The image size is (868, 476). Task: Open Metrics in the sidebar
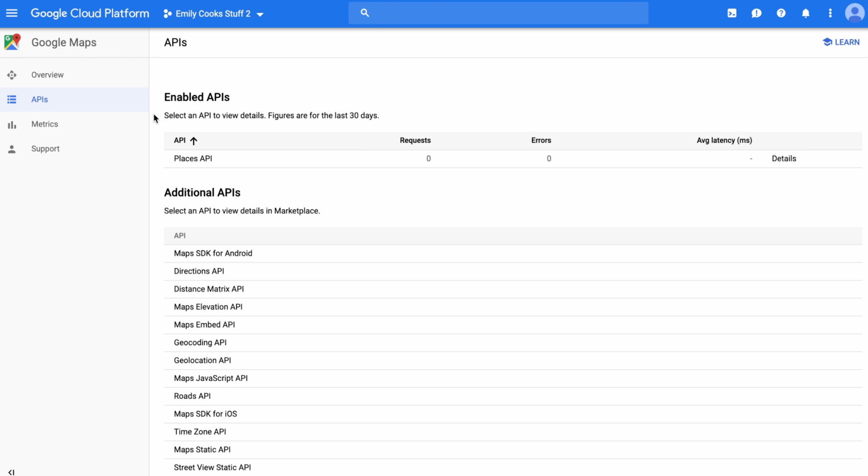point(45,124)
